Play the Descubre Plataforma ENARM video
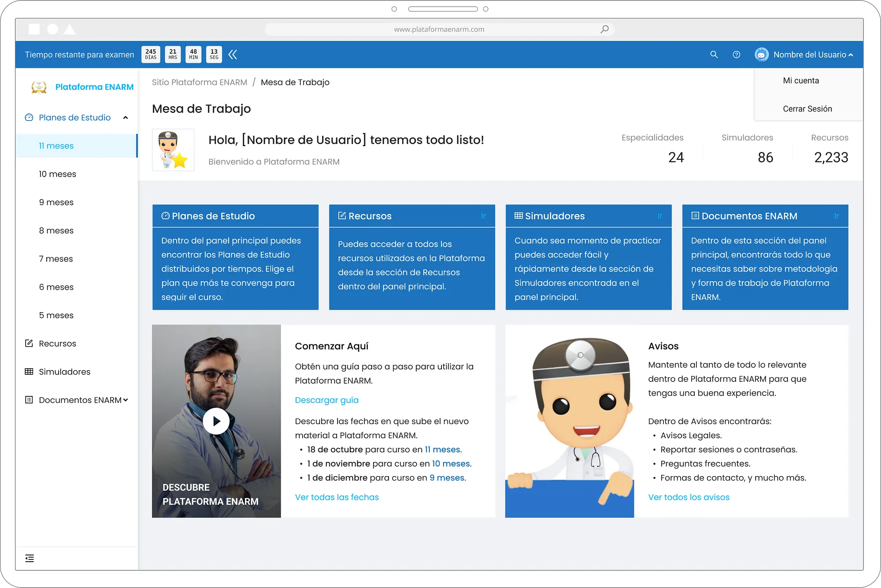The image size is (881, 588). pyautogui.click(x=216, y=421)
